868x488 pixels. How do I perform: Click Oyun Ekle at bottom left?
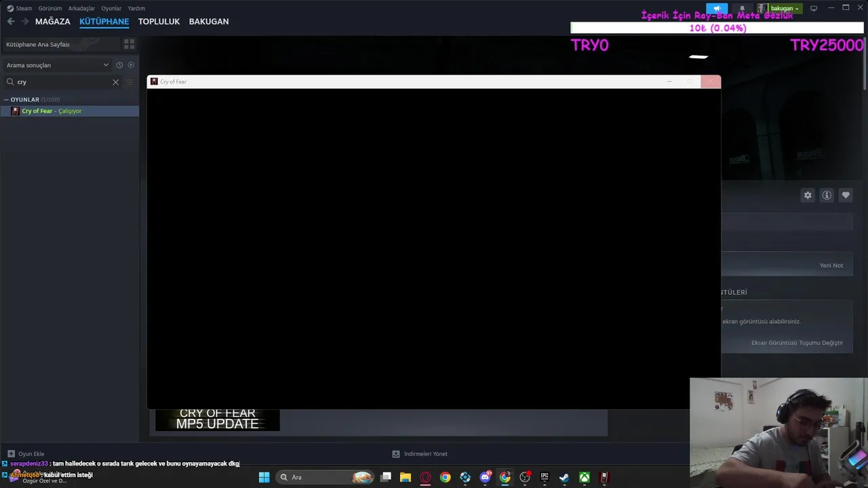pyautogui.click(x=26, y=454)
